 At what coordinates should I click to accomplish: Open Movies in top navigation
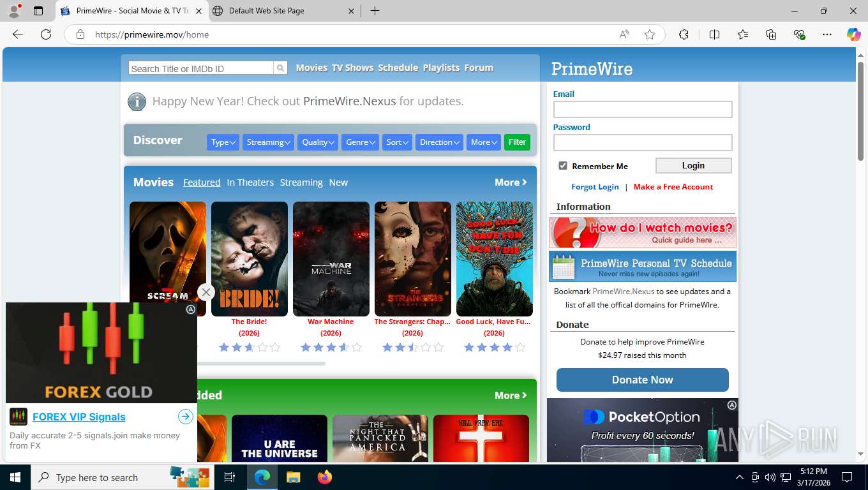tap(311, 68)
